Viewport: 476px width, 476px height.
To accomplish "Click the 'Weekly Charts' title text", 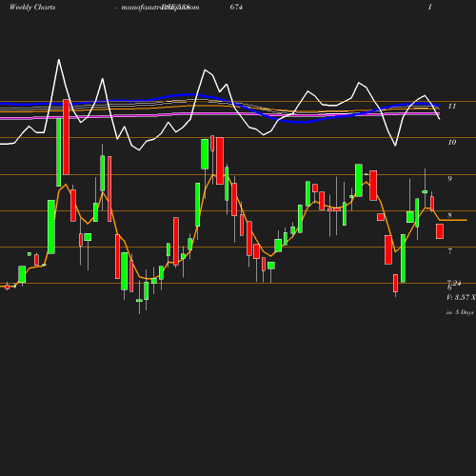I will tap(32, 7).
